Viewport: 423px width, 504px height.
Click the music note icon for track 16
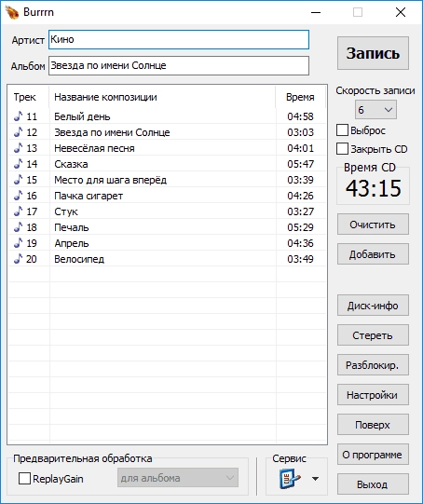coord(19,196)
